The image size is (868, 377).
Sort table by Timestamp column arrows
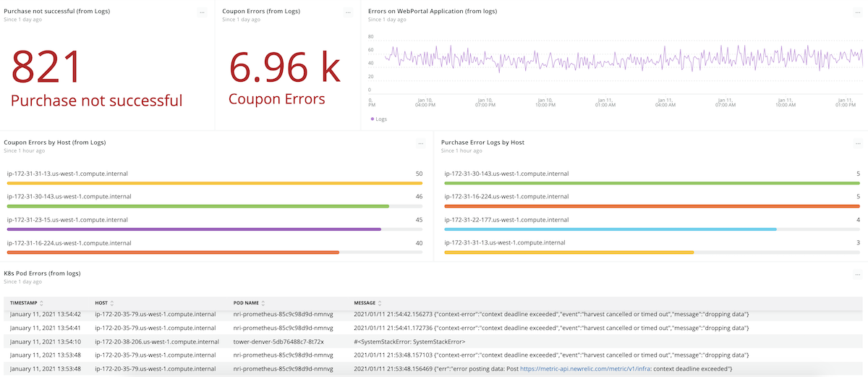coord(41,302)
